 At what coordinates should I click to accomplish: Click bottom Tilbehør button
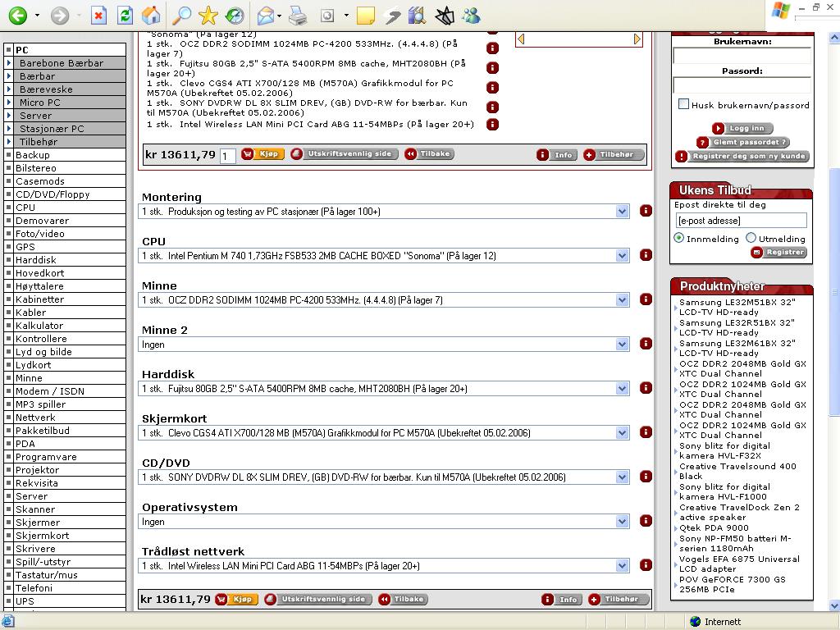click(x=619, y=599)
